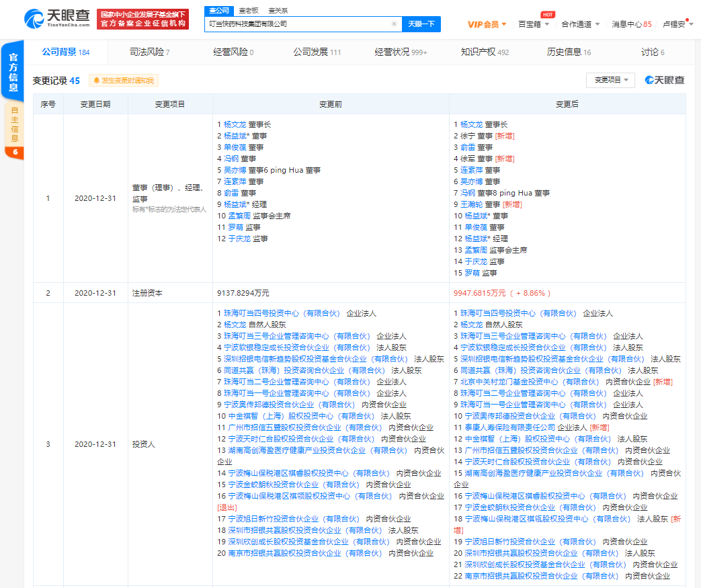Open 单俊葆 董事 link in 变更后 column
701x588 pixels.
476,228
